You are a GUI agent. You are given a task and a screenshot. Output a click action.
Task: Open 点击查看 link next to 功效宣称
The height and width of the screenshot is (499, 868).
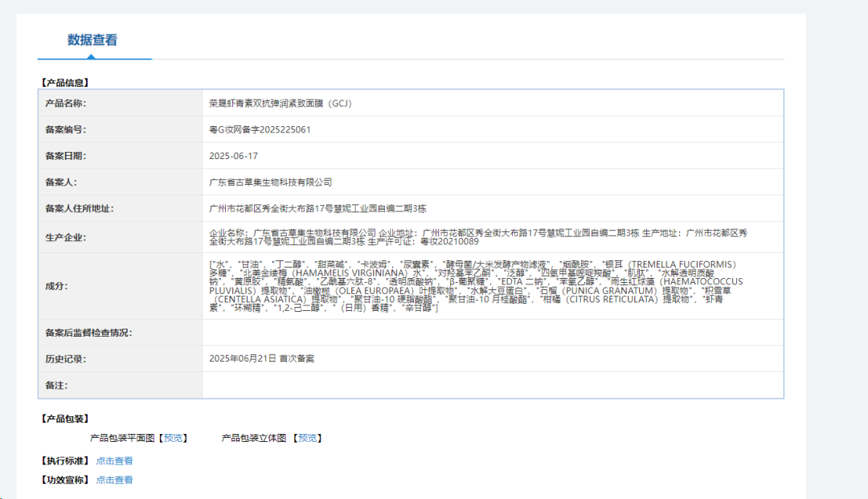click(114, 480)
